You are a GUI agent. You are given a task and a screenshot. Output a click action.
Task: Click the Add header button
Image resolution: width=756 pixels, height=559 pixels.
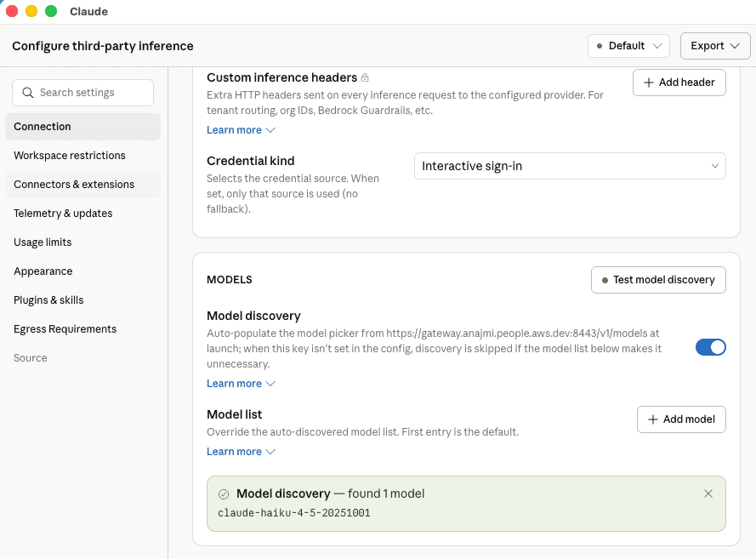point(679,83)
